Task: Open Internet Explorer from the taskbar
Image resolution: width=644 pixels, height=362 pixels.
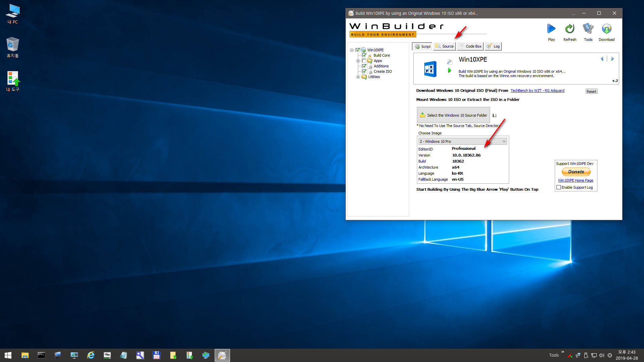Action: click(x=91, y=355)
